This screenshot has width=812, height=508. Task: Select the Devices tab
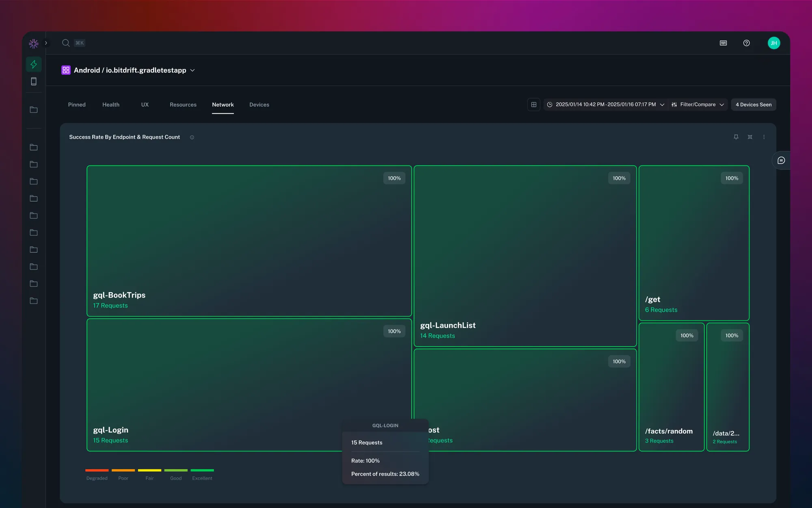259,104
